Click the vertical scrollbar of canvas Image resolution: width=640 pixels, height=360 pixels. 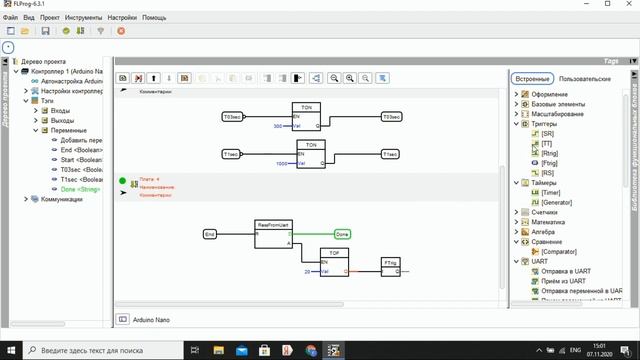tap(502, 227)
